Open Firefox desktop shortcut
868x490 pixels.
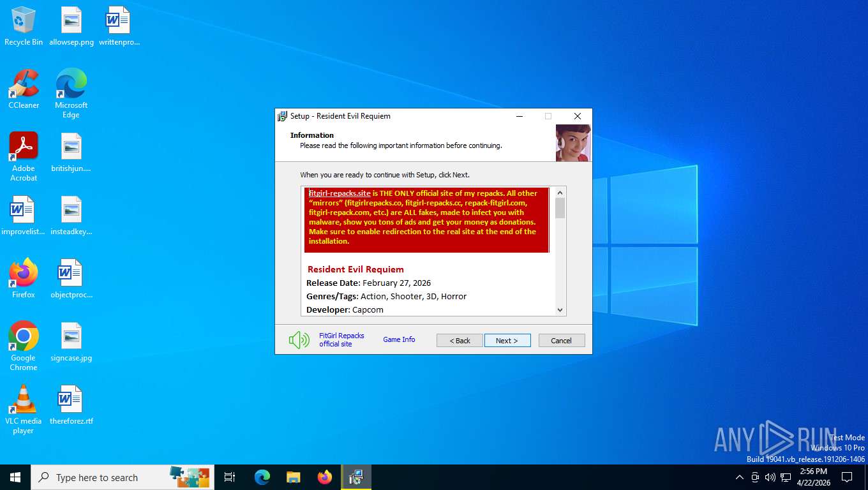pos(24,279)
